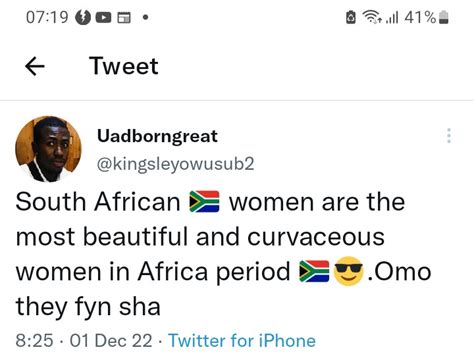Tap the calendar notification icon in status bar
The height and width of the screenshot is (360, 474).
click(x=124, y=17)
